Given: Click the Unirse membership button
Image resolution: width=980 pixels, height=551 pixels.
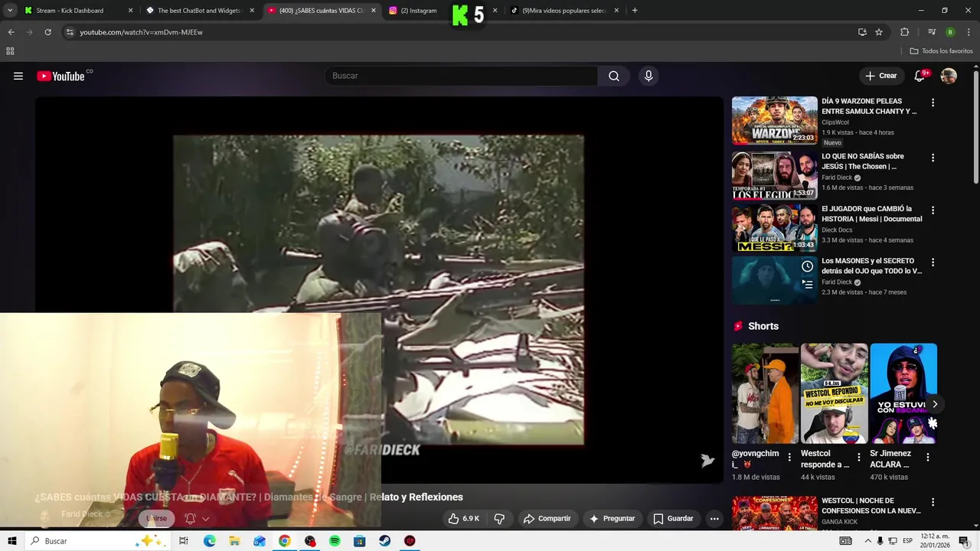Looking at the screenshot, I should pyautogui.click(x=156, y=518).
